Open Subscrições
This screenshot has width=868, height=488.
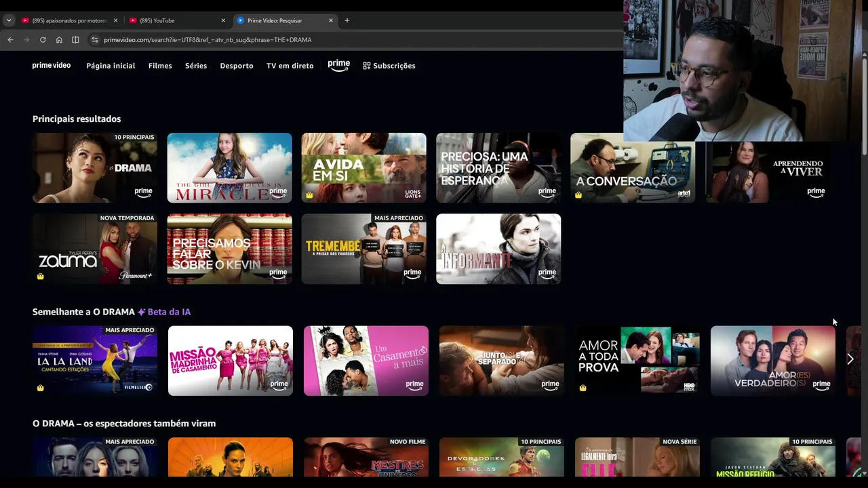click(389, 66)
